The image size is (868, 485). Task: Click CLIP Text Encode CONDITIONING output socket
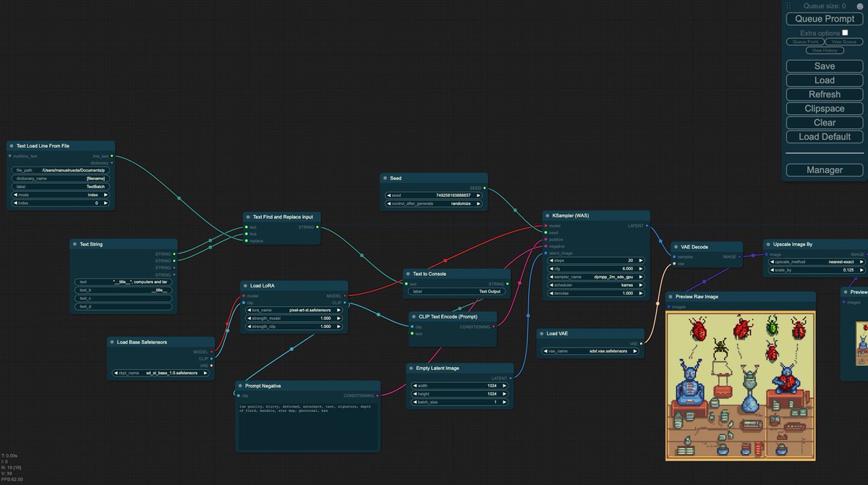[494, 326]
